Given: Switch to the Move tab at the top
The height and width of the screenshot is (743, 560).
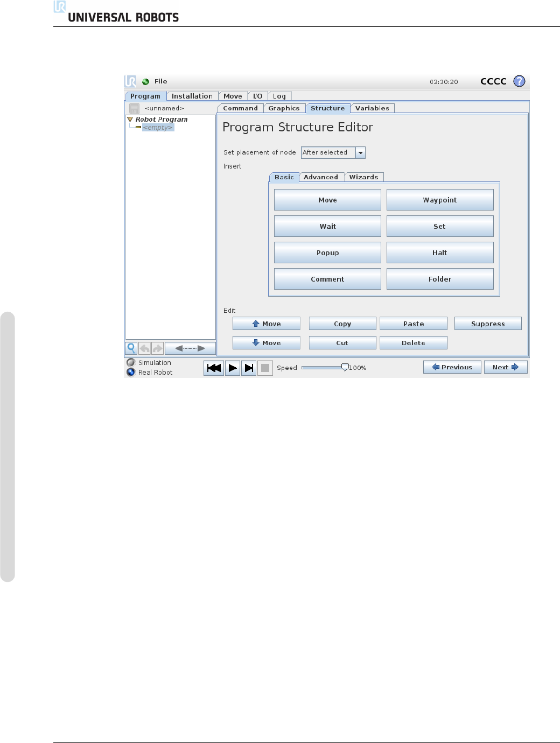Looking at the screenshot, I should 233,96.
